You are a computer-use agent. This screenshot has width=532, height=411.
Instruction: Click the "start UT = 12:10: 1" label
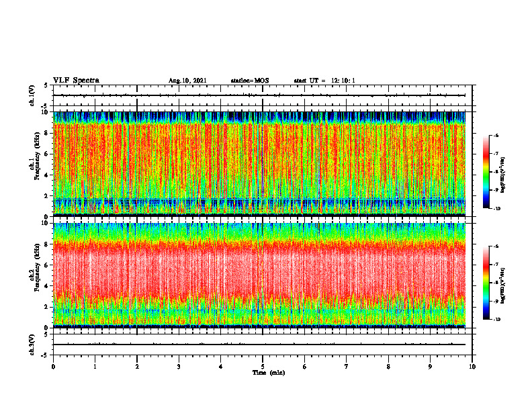324,81
